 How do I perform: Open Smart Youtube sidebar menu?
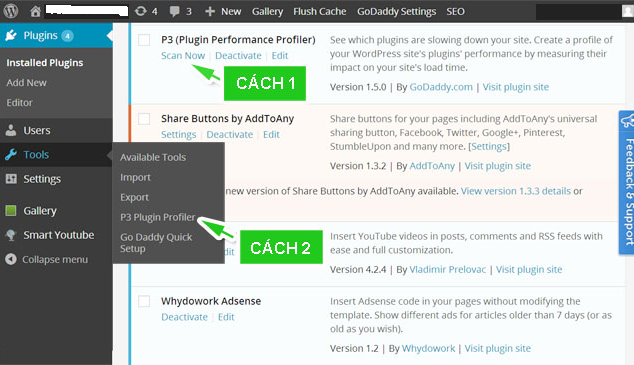click(59, 235)
